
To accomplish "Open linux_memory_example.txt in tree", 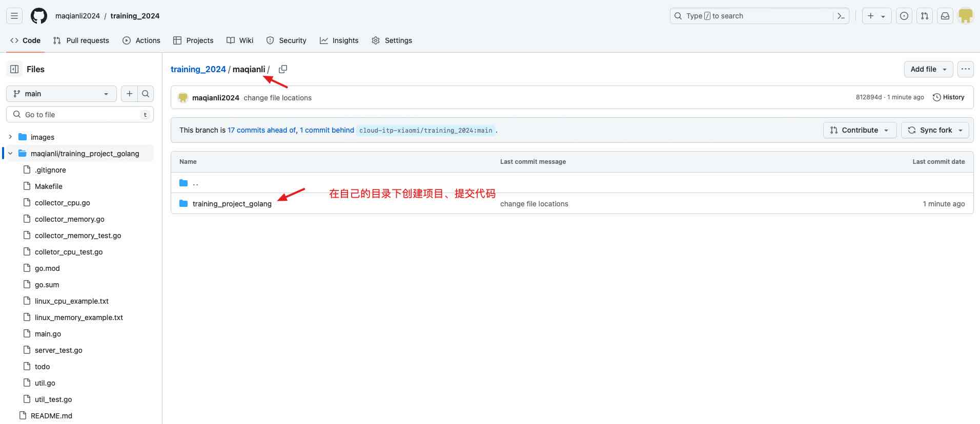I will click(79, 317).
